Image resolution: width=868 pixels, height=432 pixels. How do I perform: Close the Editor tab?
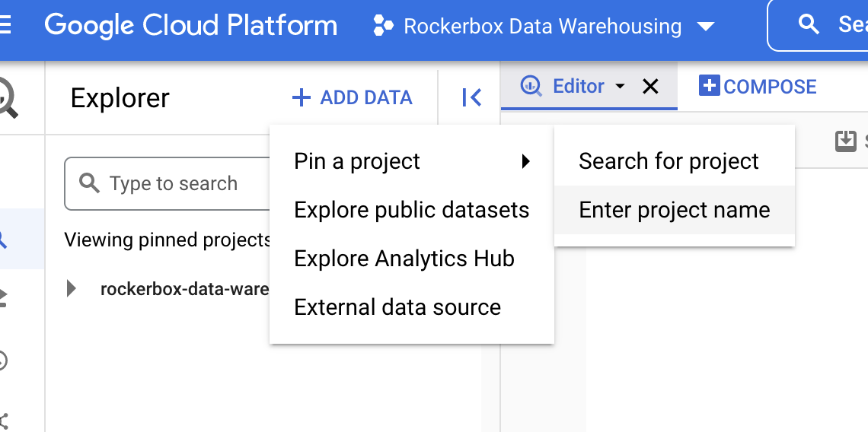coord(650,86)
